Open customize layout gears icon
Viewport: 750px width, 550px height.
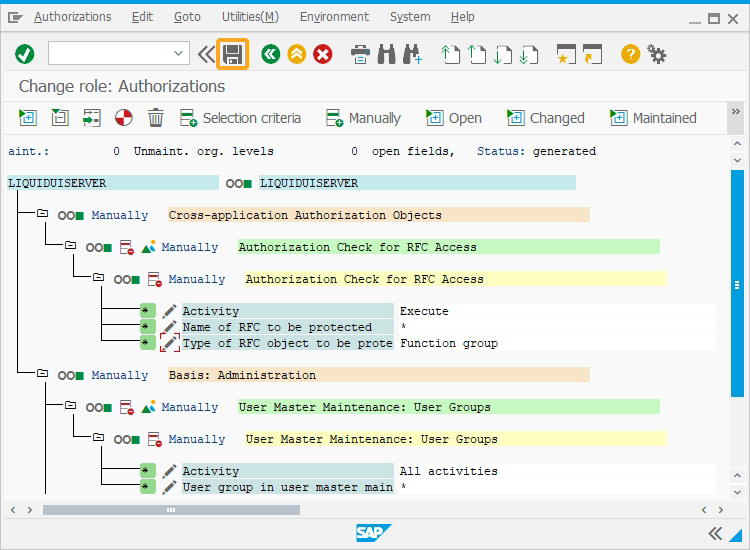tap(656, 54)
